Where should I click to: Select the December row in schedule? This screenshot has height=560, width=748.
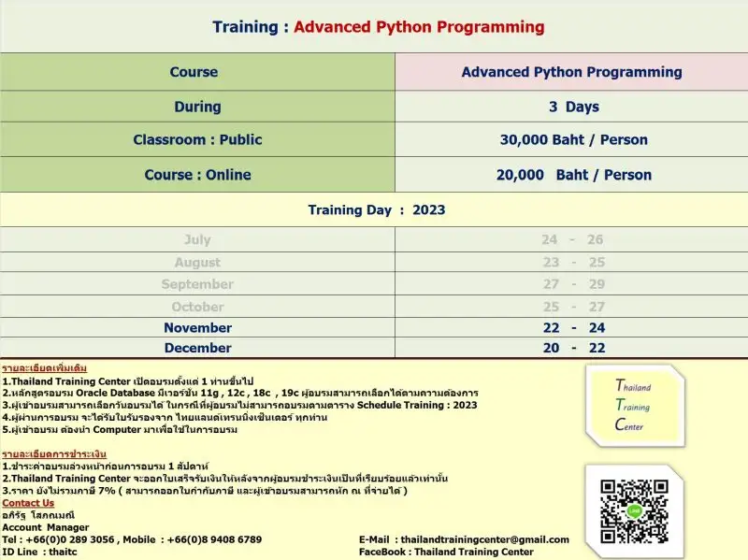(197, 348)
